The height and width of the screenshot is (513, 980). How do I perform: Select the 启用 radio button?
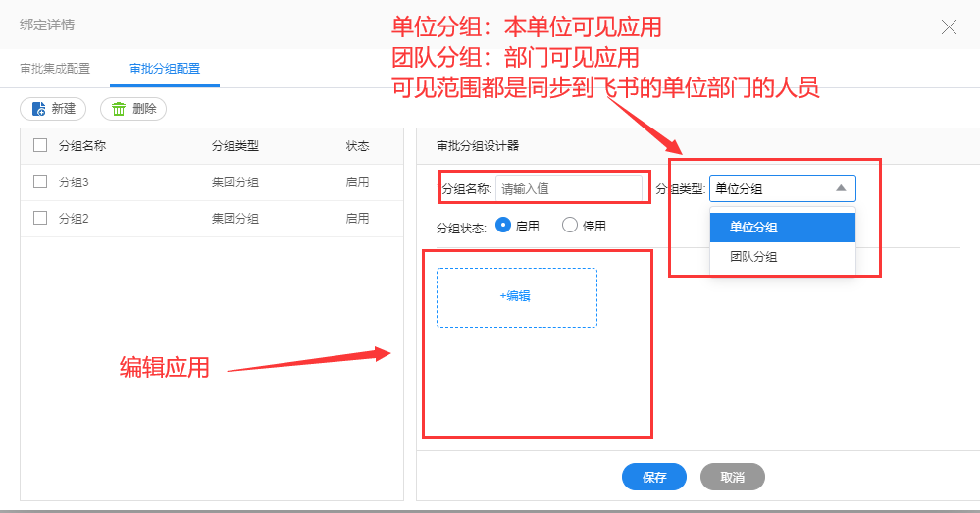tap(503, 225)
